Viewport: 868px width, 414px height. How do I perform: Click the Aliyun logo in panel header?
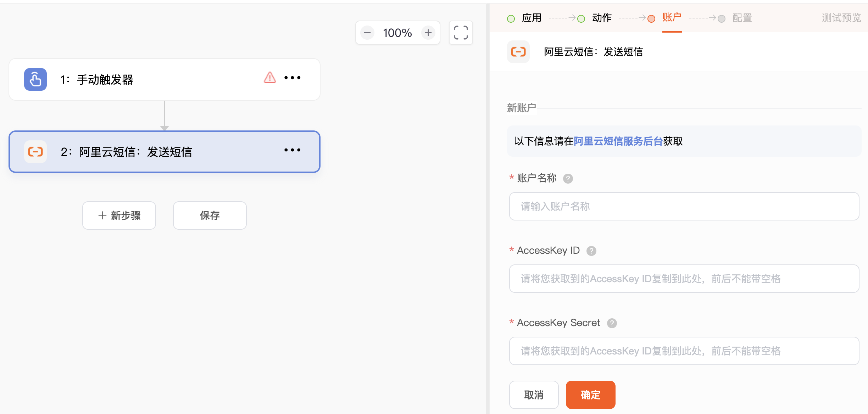pyautogui.click(x=518, y=52)
